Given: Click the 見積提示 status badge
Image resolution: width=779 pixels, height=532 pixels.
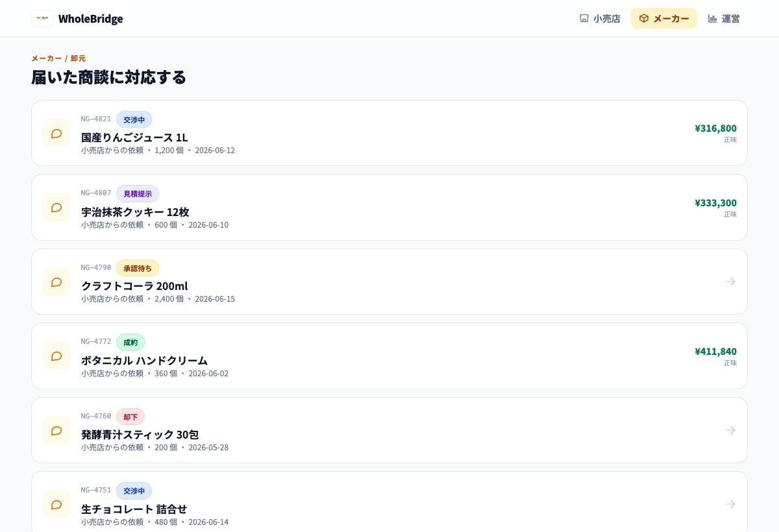Looking at the screenshot, I should (138, 194).
